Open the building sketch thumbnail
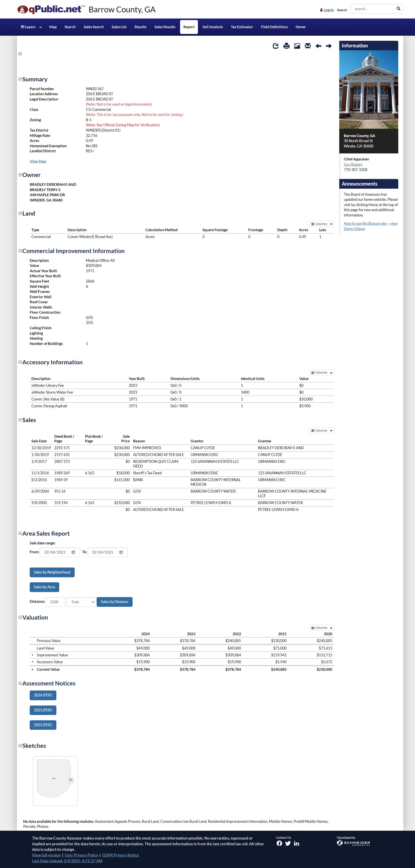This screenshot has width=415, height=868. (x=55, y=781)
